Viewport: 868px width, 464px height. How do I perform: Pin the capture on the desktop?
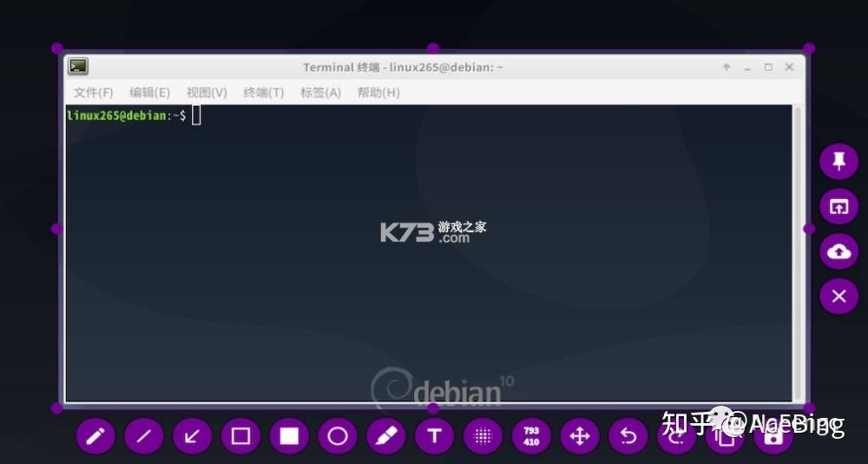[x=839, y=162]
